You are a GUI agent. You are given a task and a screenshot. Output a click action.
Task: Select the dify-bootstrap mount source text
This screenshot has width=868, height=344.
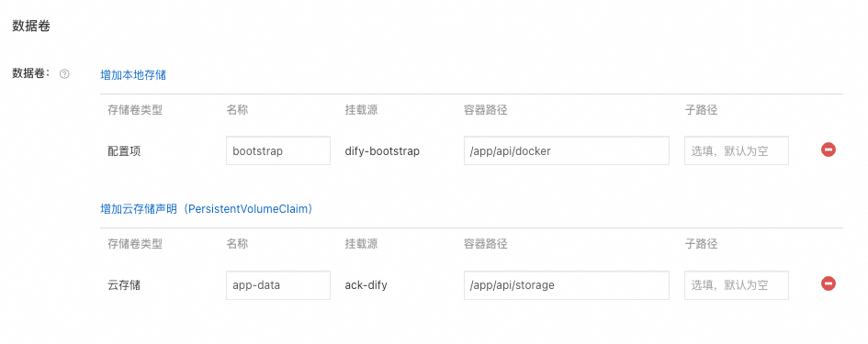[382, 151]
